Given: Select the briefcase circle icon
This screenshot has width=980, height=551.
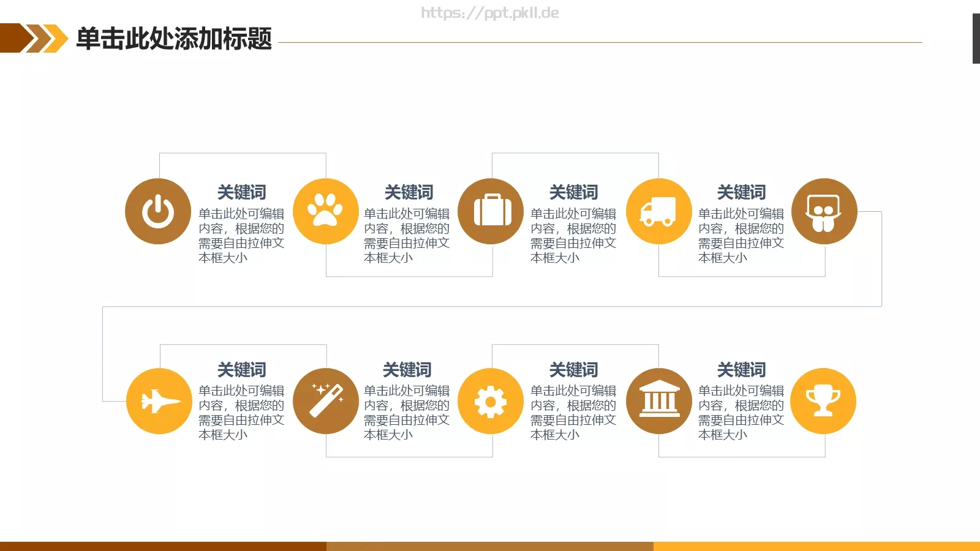Looking at the screenshot, I should click(491, 211).
